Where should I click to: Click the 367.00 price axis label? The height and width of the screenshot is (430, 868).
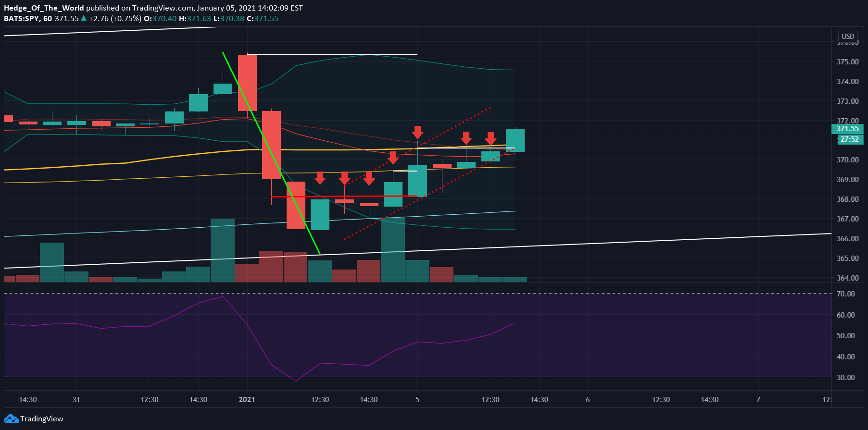(847, 219)
